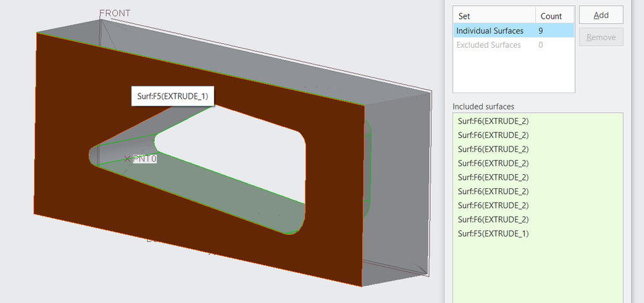Click the Remove button
Screen dimensions: 644x303
click(x=601, y=37)
